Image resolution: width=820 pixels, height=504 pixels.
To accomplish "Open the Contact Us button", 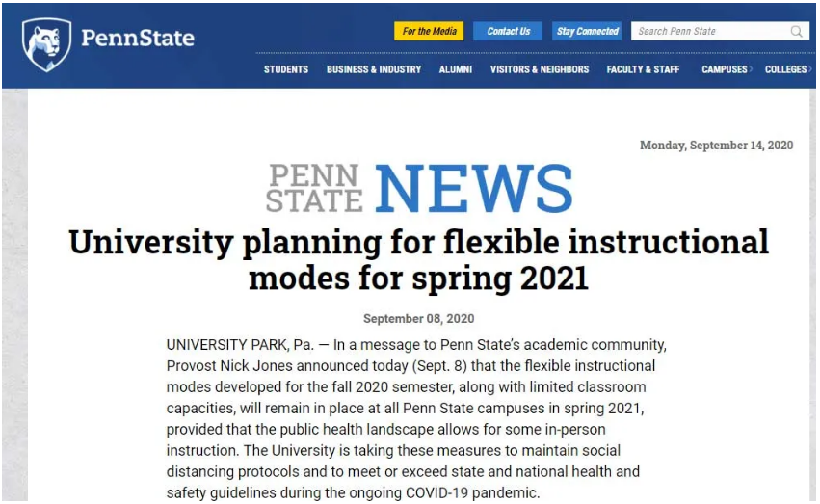I will [508, 32].
